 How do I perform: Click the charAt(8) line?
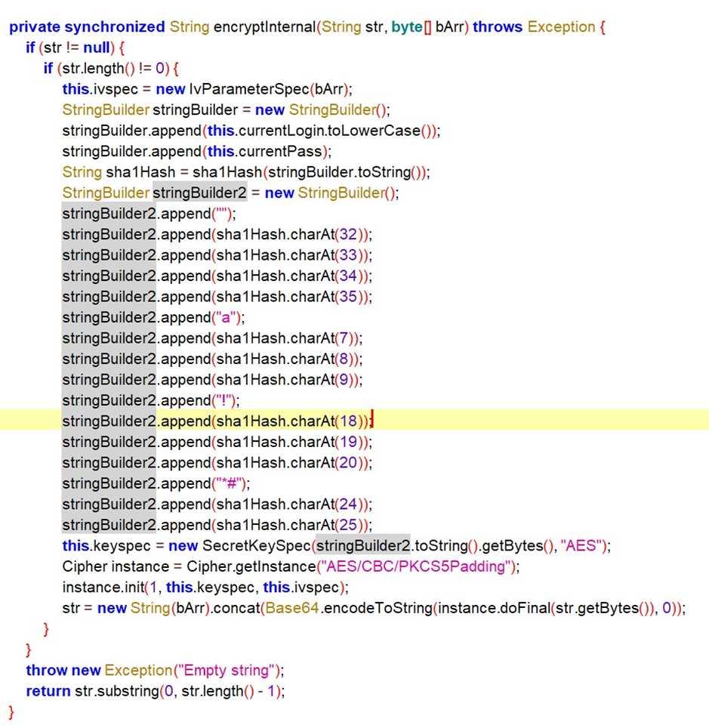point(213,359)
